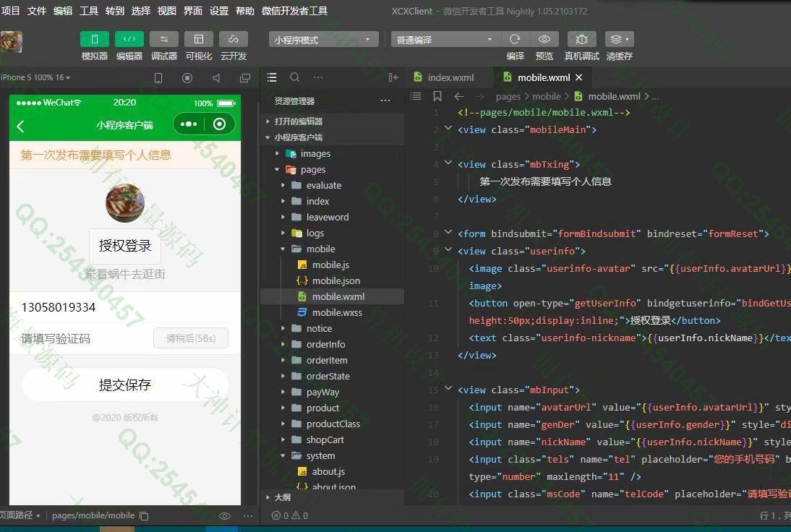This screenshot has height=532, width=791.
Task: Click the errors and warnings status indicator
Action: point(289,515)
